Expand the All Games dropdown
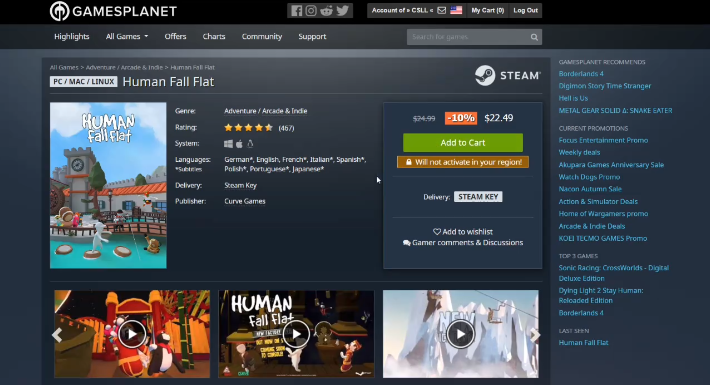Screen dimensions: 710x385 pyautogui.click(x=127, y=37)
